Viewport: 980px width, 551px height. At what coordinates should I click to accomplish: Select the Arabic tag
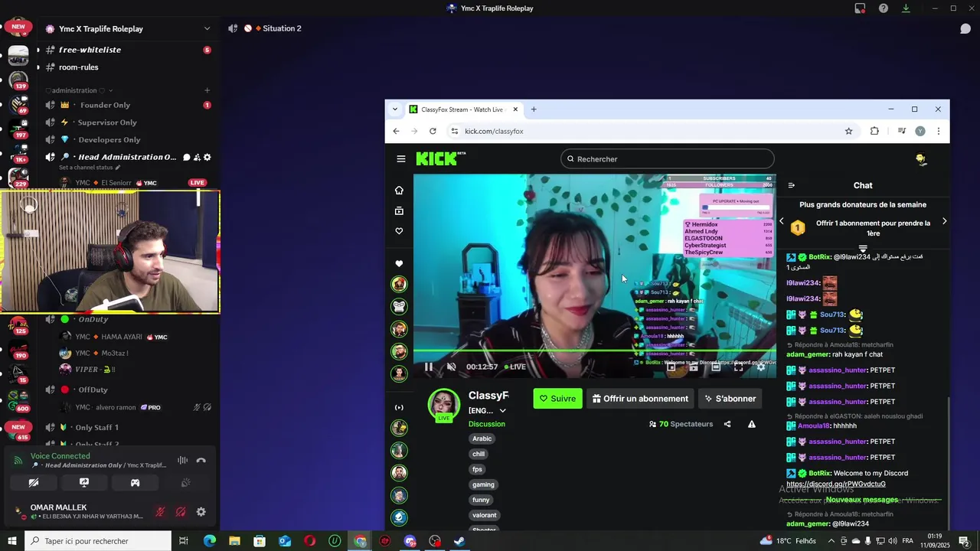click(482, 439)
